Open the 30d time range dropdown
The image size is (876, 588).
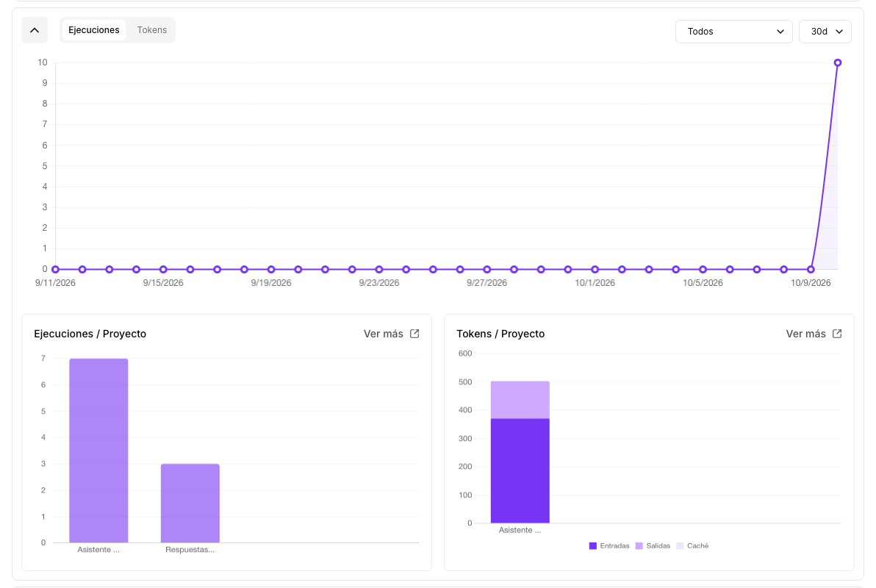[x=825, y=32]
